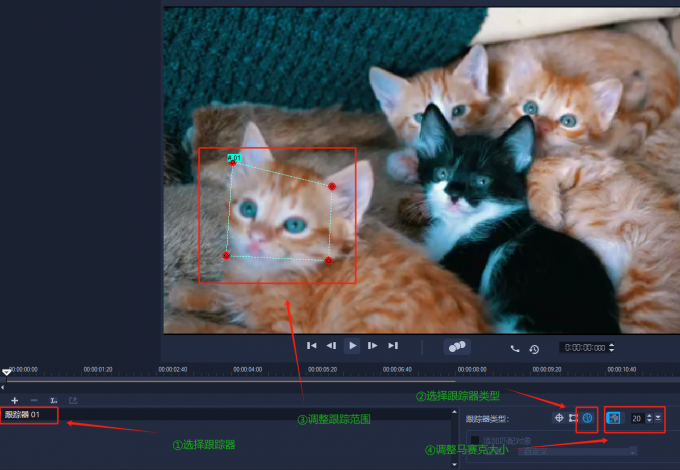
Task: Click the export tracker path icon
Action: point(73,401)
